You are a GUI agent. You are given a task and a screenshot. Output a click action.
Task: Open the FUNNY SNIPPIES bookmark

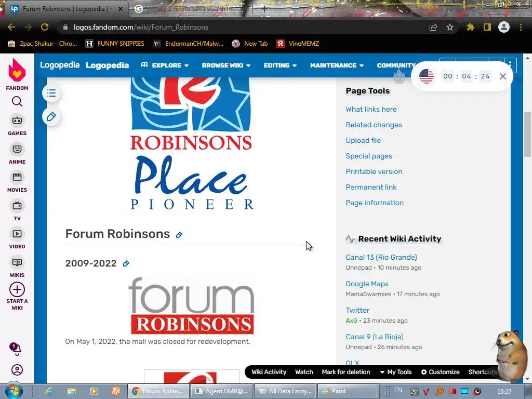pyautogui.click(x=115, y=44)
